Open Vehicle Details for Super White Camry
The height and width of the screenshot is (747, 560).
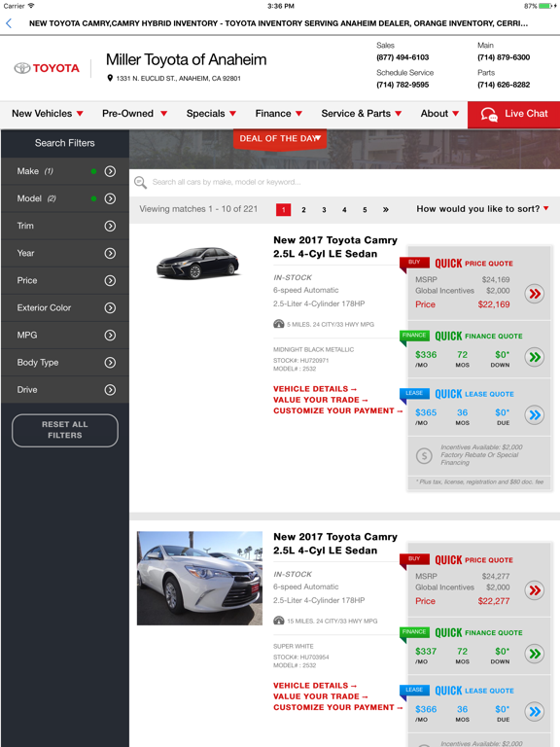click(x=315, y=686)
